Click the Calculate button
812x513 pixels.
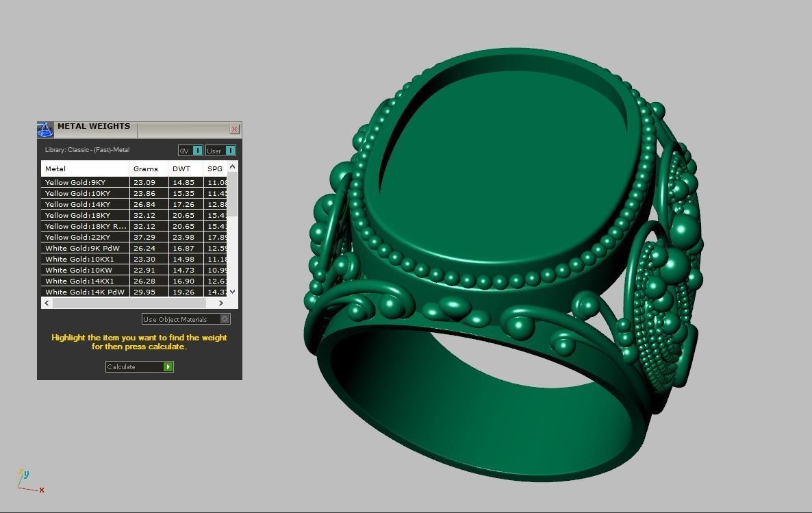click(139, 366)
